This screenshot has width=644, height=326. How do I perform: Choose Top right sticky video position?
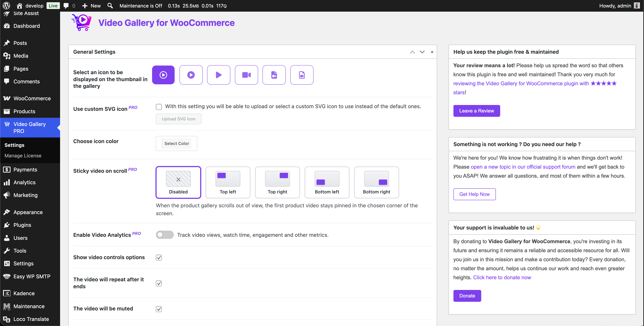277,183
